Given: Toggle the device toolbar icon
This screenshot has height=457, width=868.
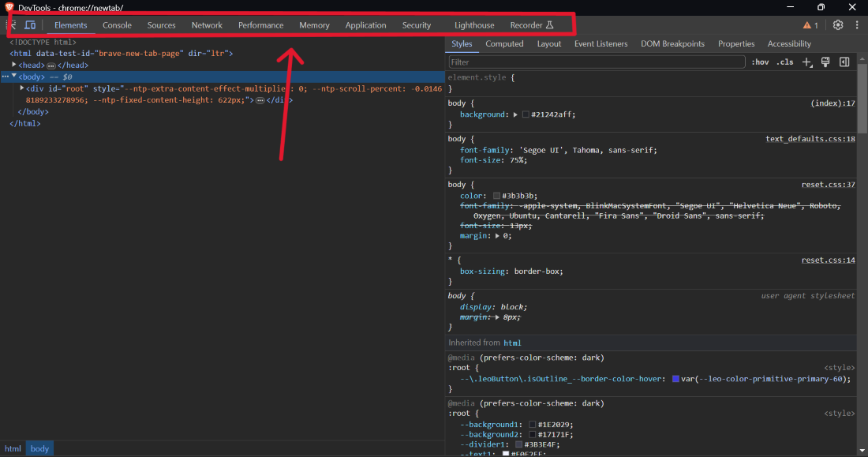Looking at the screenshot, I should [30, 25].
